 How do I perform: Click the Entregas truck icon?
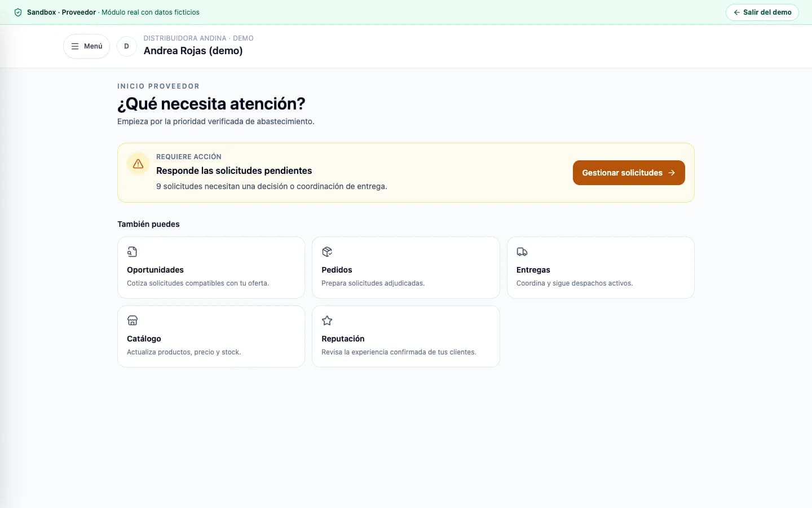[522, 252]
